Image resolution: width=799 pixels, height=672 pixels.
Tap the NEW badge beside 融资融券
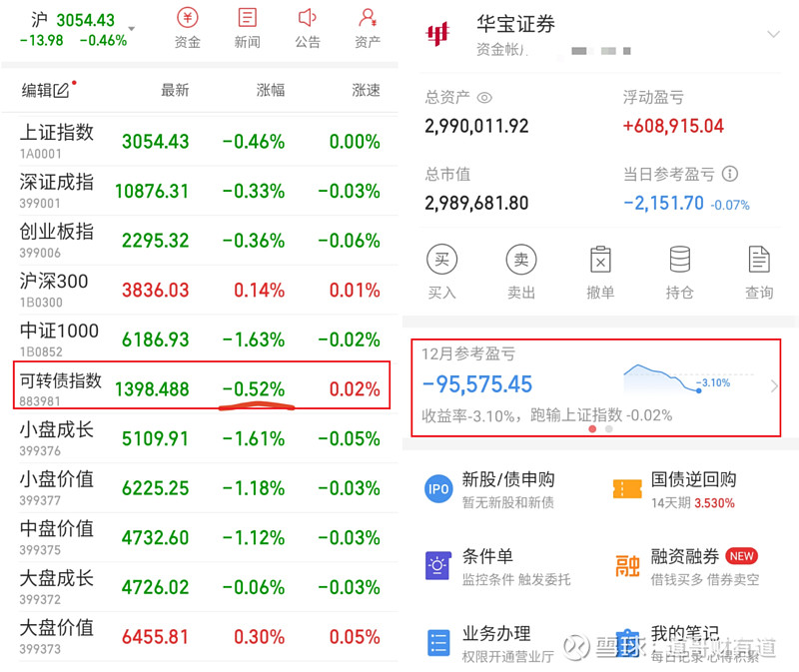click(x=741, y=556)
